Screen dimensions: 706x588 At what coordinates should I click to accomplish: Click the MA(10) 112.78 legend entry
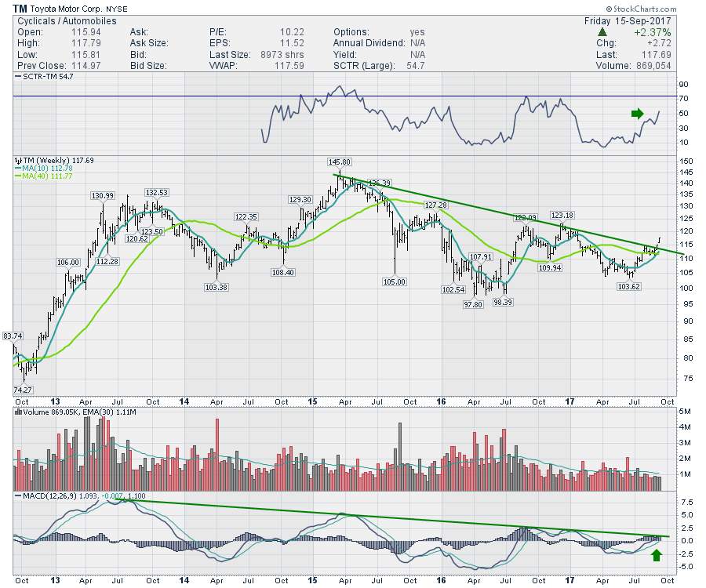[44, 169]
